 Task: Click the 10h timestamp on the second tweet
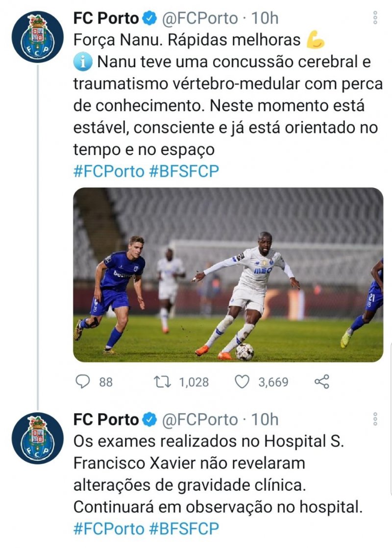tap(265, 419)
